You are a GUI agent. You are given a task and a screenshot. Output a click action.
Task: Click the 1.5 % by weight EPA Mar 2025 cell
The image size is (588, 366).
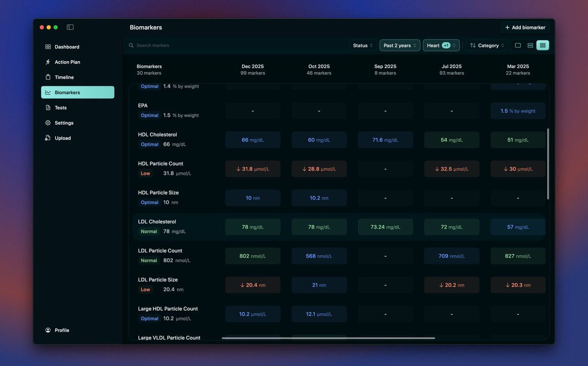[x=518, y=111]
